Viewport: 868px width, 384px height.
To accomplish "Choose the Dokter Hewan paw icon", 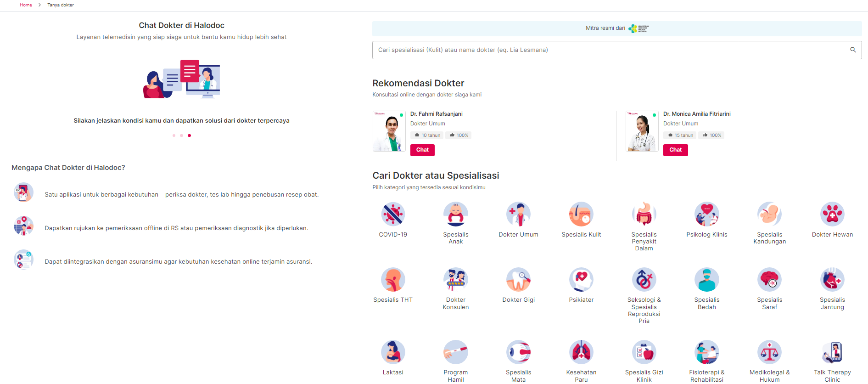I will (832, 214).
